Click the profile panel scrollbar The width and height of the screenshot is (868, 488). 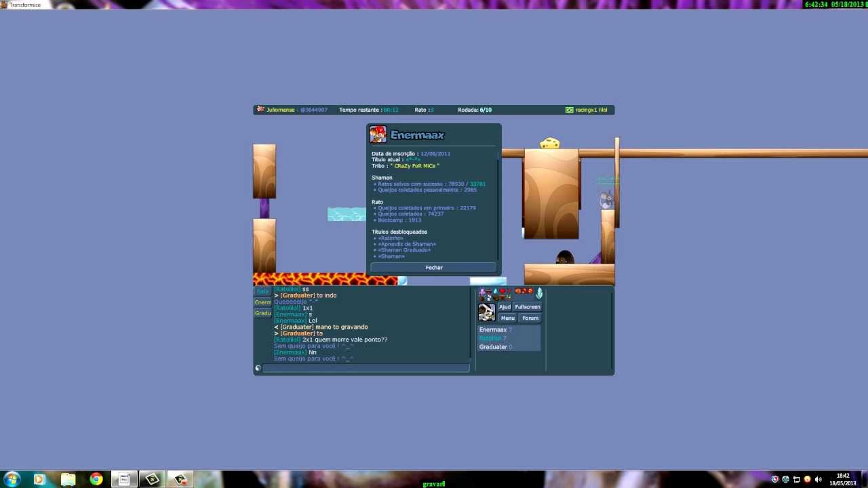tap(498, 205)
